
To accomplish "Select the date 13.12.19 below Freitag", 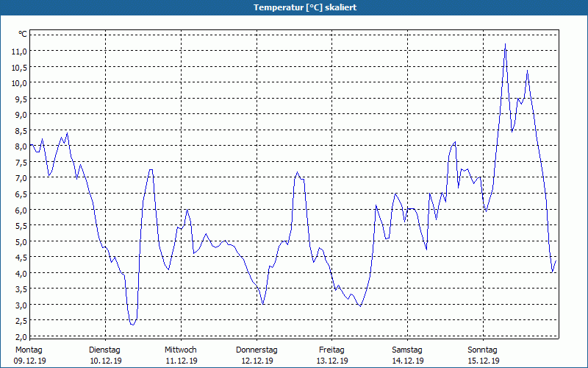I will pos(331,361).
